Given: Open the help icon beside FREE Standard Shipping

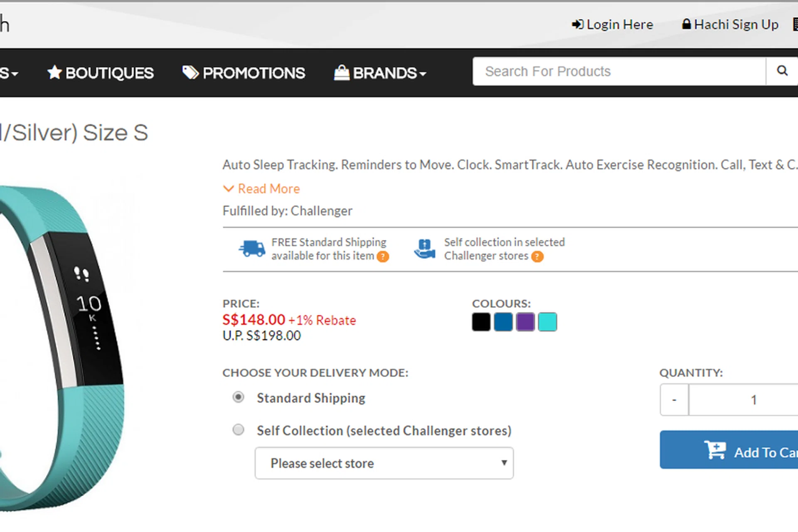Looking at the screenshot, I should point(383,256).
